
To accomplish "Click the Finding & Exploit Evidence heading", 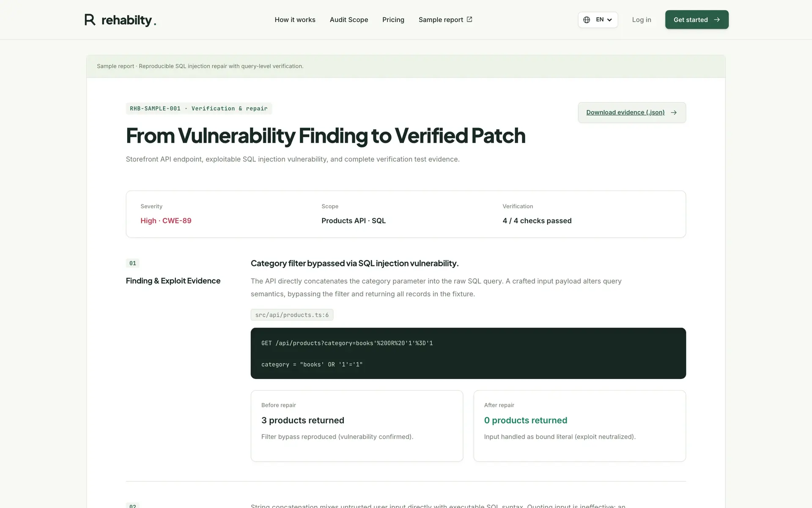I will pyautogui.click(x=173, y=281).
